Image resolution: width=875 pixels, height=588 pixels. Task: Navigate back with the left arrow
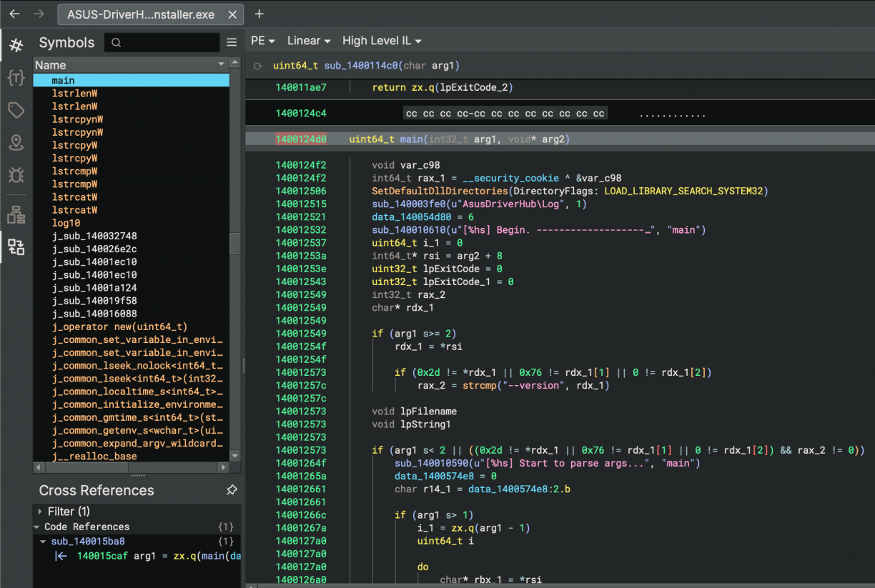click(x=14, y=14)
